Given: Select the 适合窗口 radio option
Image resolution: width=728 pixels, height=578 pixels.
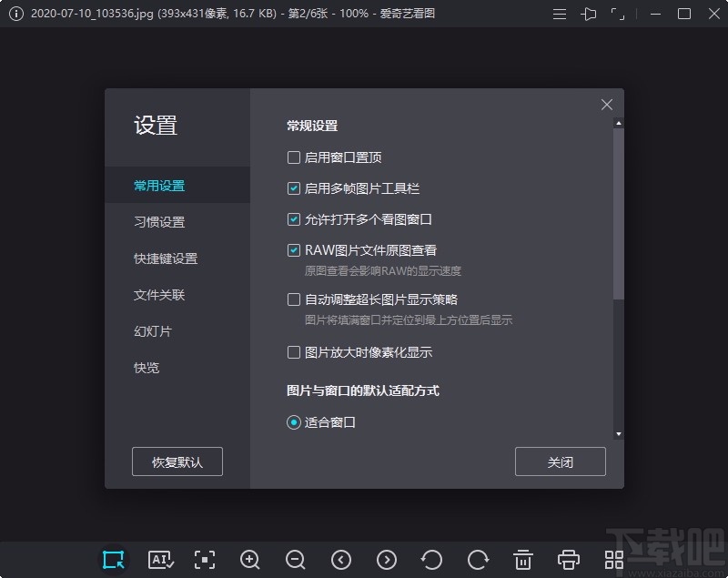Looking at the screenshot, I should pyautogui.click(x=293, y=422).
